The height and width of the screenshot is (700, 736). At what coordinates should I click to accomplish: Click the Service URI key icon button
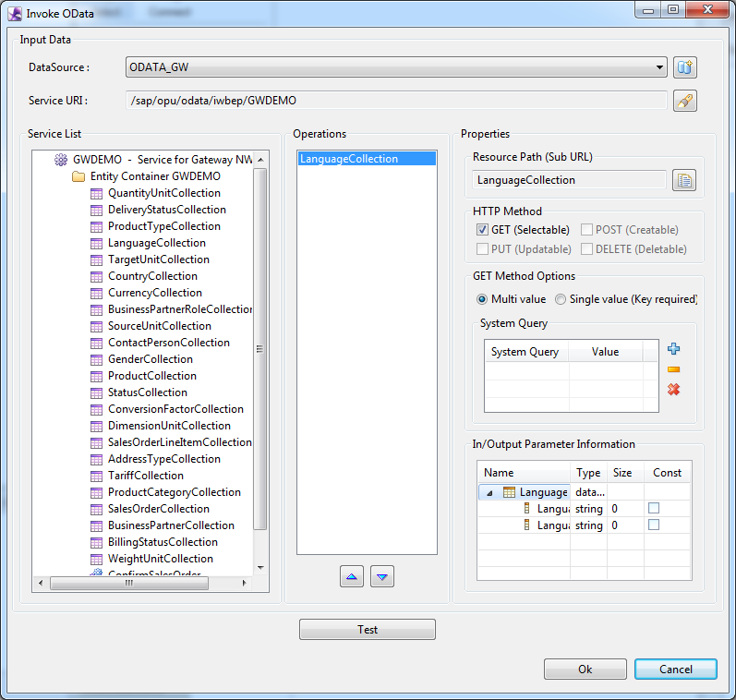click(x=684, y=101)
